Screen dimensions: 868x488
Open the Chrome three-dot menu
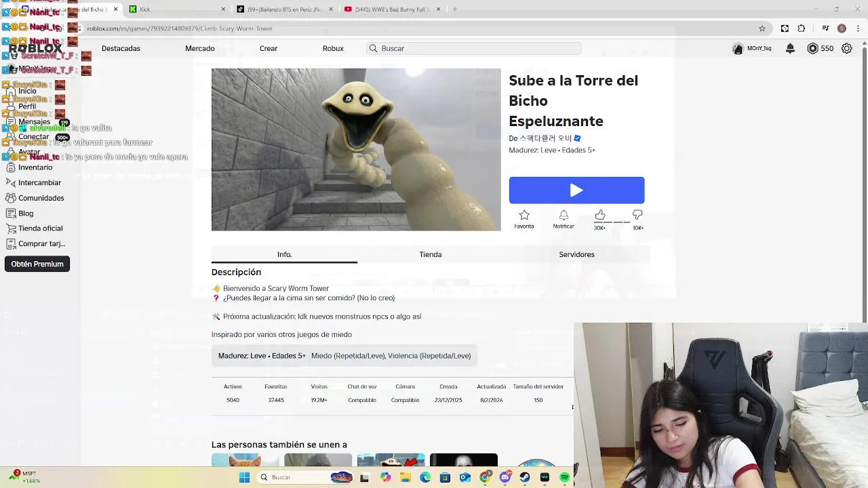[x=859, y=28]
